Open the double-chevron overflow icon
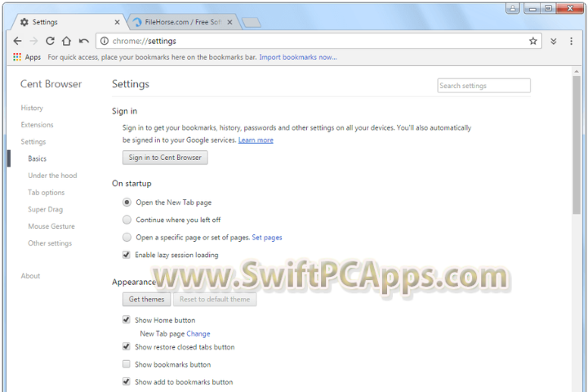This screenshot has width=588, height=392. tap(554, 42)
